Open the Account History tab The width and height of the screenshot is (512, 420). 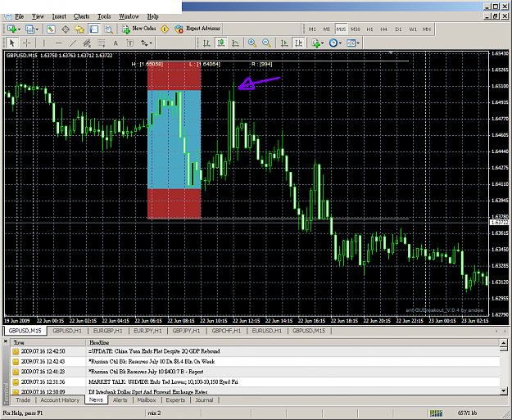pos(60,400)
